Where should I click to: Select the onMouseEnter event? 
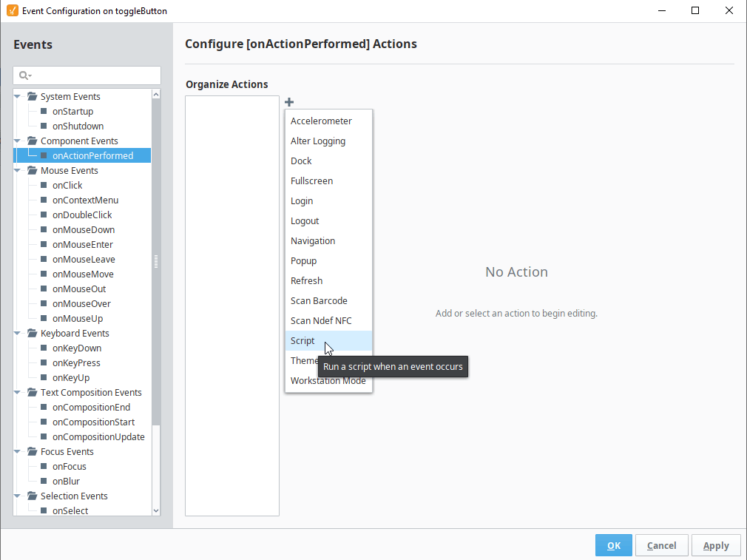tap(82, 244)
